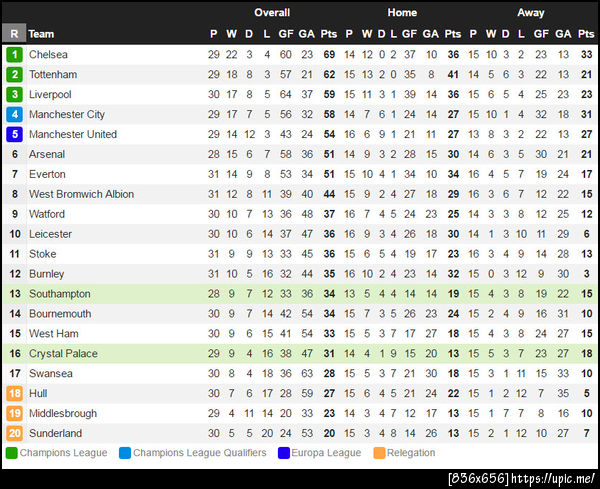Click Tottenham's green rank 2 badge
600x489 pixels.
pyautogui.click(x=14, y=75)
